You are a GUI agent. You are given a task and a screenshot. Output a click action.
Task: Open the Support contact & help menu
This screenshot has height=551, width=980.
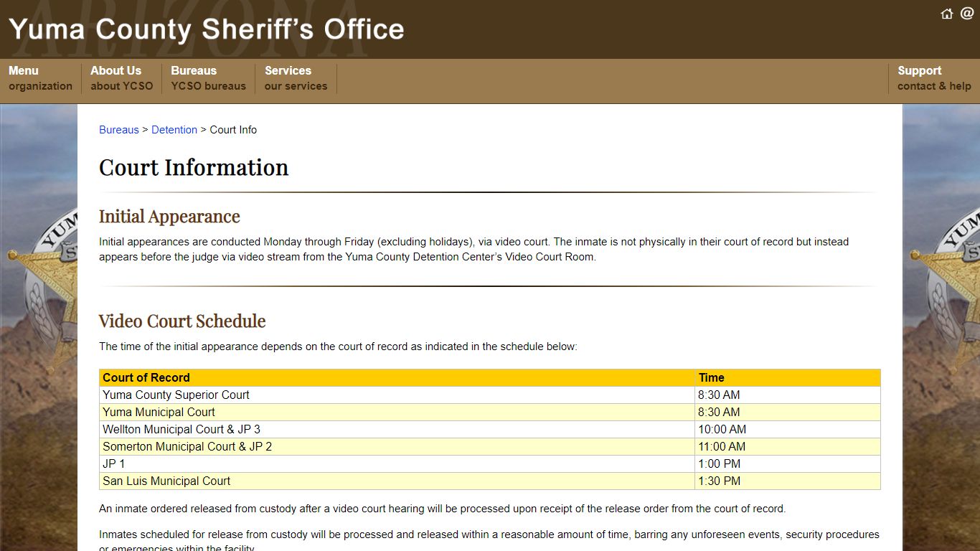pyautogui.click(x=934, y=78)
